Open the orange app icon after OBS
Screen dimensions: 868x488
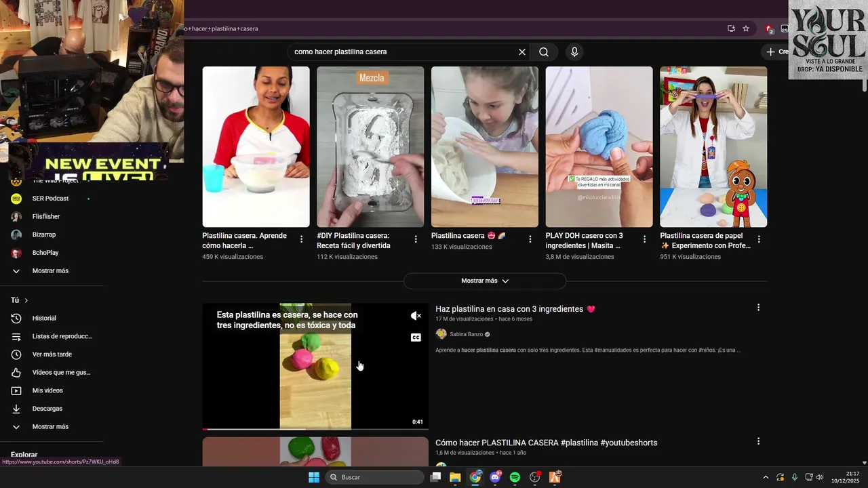click(x=555, y=477)
